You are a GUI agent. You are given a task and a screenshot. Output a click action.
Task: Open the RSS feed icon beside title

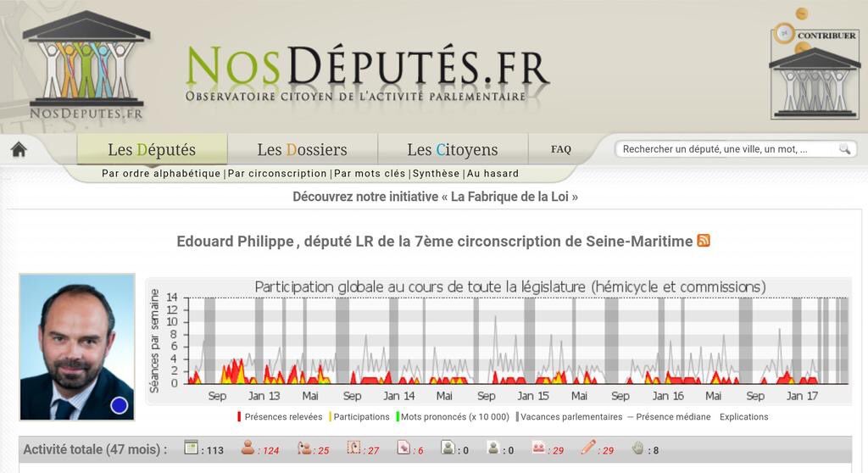point(704,241)
